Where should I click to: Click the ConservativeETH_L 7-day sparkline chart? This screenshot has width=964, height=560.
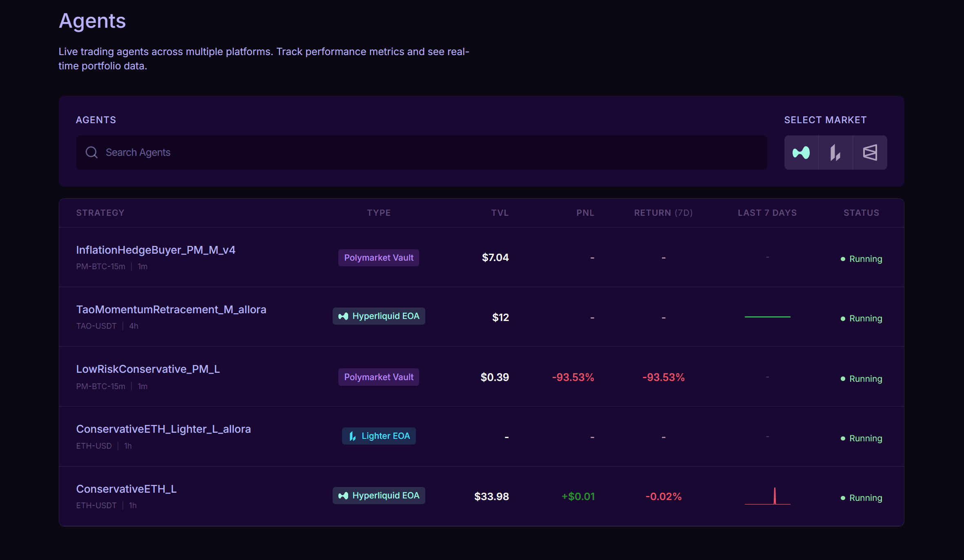tap(767, 497)
